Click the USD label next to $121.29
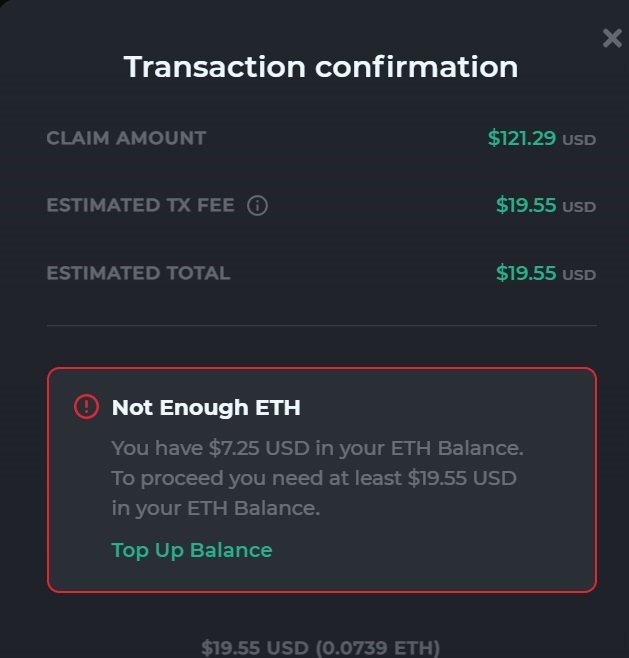Viewport: 629px width, 658px height. (579, 140)
